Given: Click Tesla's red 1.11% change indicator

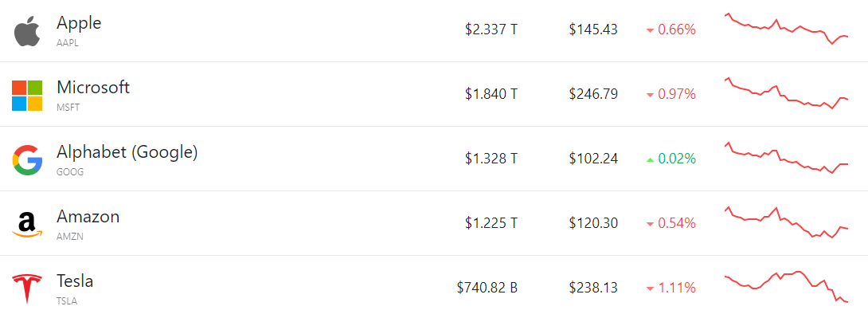Looking at the screenshot, I should [671, 288].
